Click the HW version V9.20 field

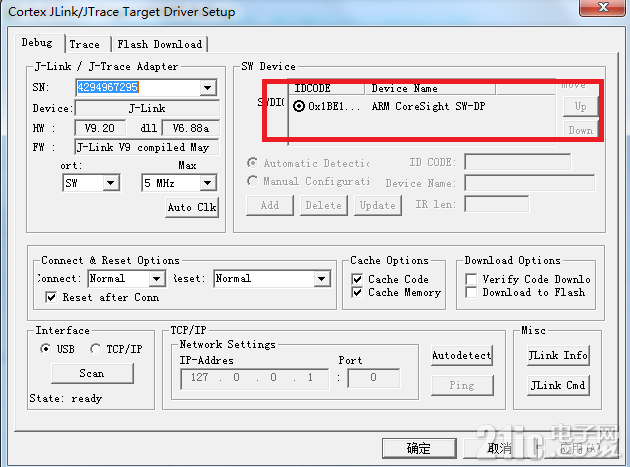(100, 128)
